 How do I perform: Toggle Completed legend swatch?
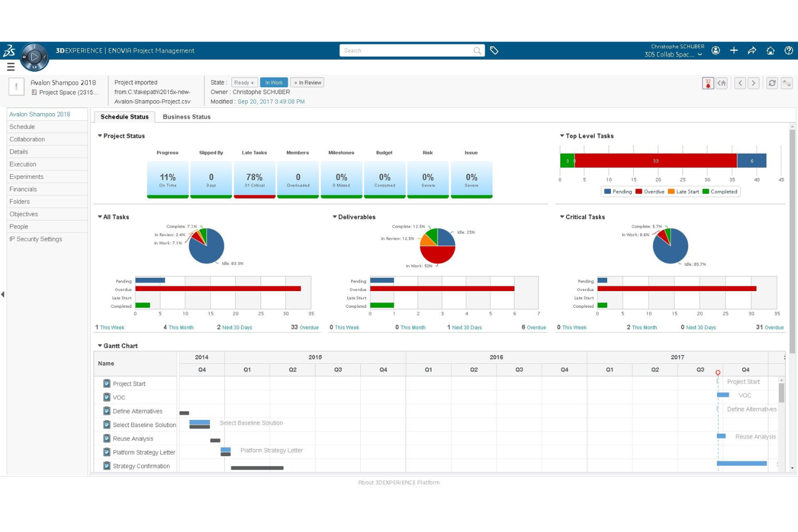[705, 191]
